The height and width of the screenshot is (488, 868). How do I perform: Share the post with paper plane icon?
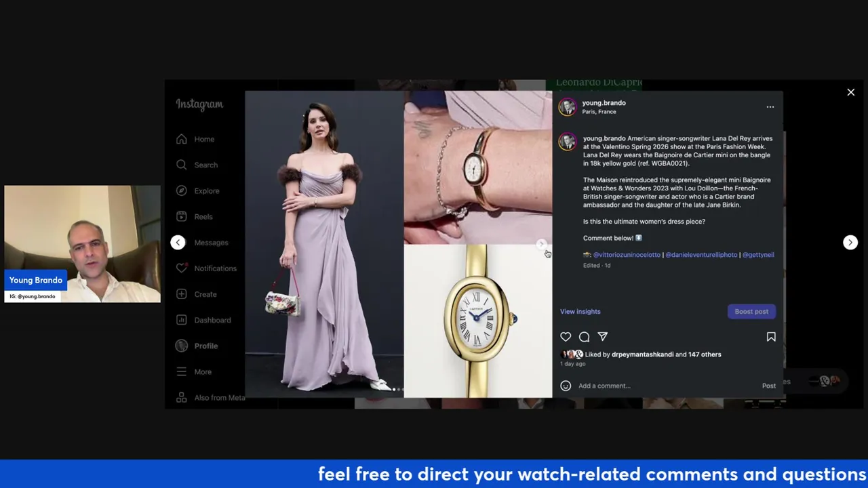(x=603, y=337)
